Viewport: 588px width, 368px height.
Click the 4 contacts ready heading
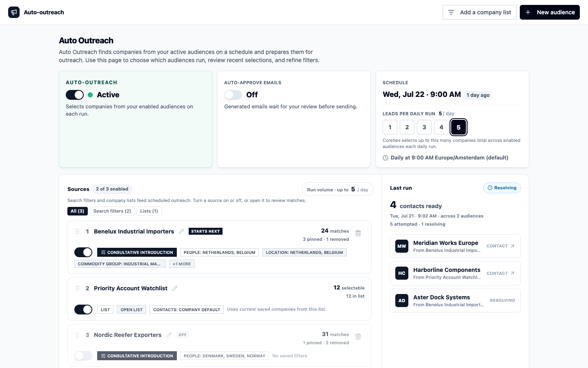coord(416,205)
